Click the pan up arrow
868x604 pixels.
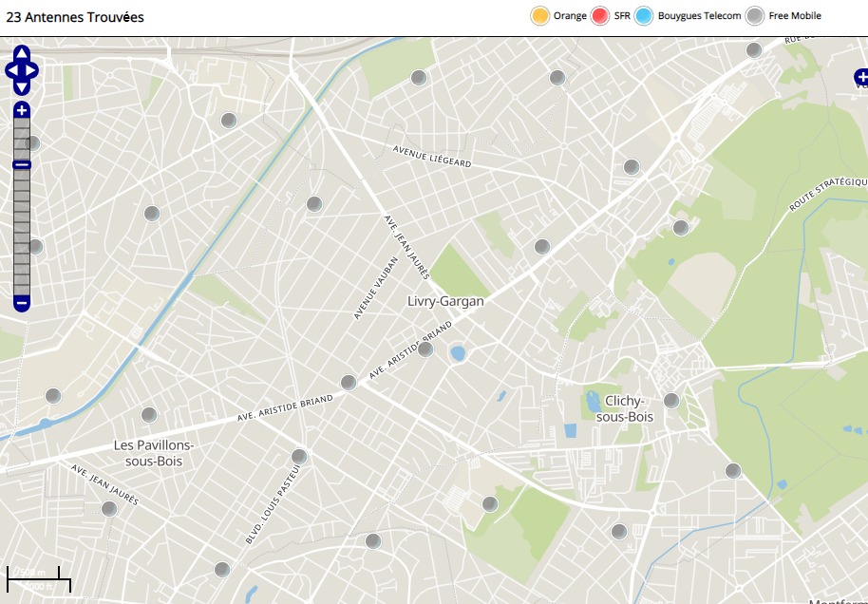(x=22, y=53)
